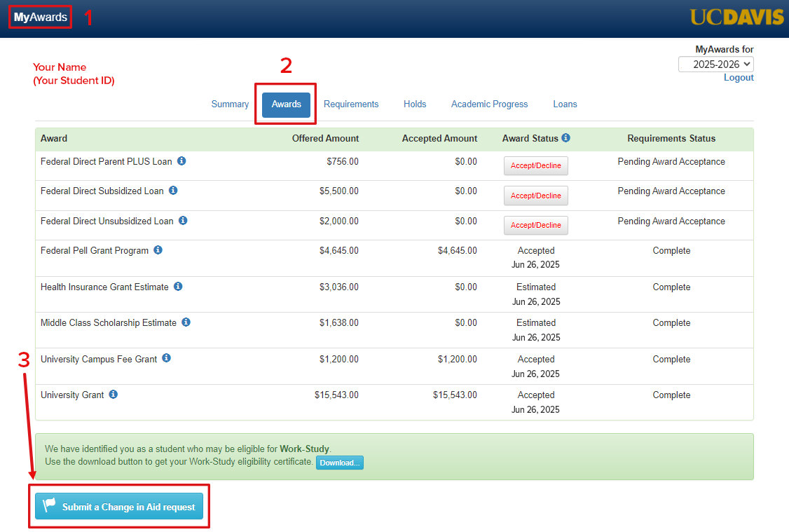
Task: Click info icon beside Federal Direct Parent PLUS Loan
Action: pos(181,161)
